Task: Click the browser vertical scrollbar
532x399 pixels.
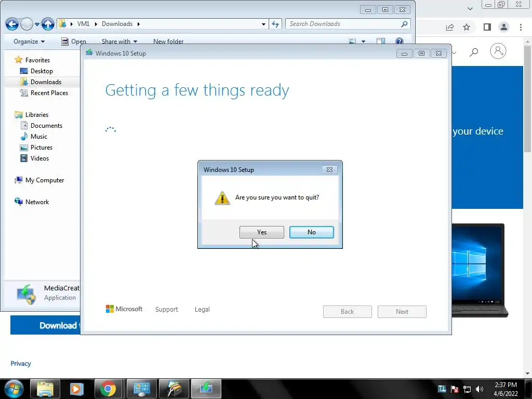Action: (x=527, y=98)
